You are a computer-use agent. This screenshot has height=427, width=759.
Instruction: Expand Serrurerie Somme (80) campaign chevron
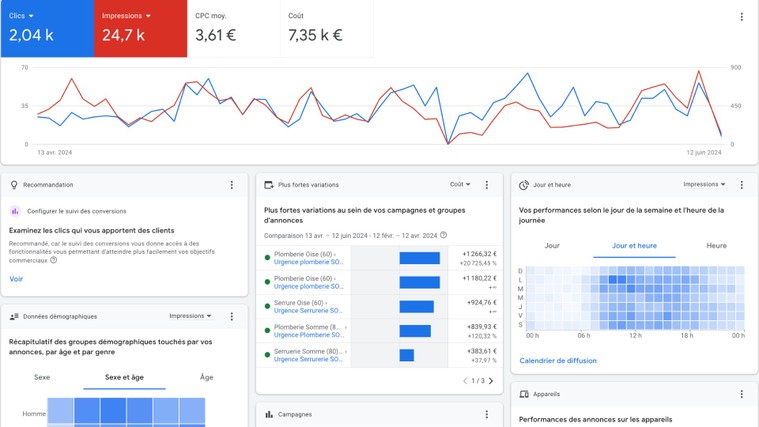[x=346, y=351]
